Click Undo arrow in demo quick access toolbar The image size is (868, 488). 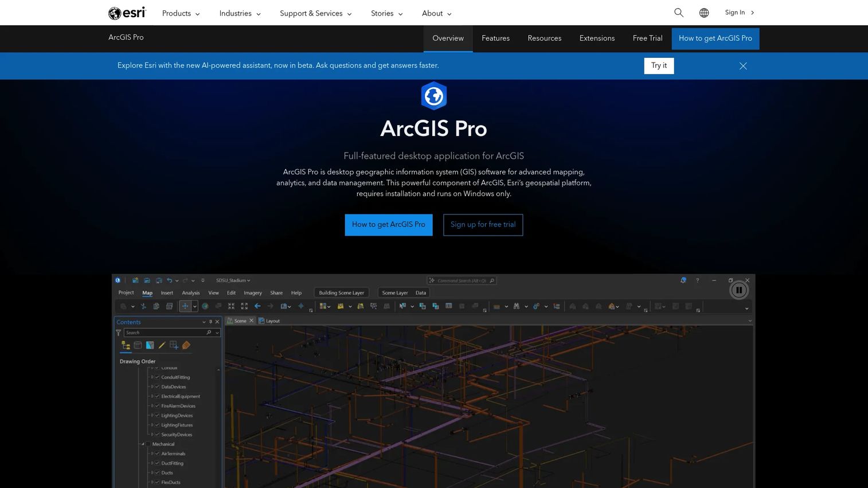tap(170, 280)
